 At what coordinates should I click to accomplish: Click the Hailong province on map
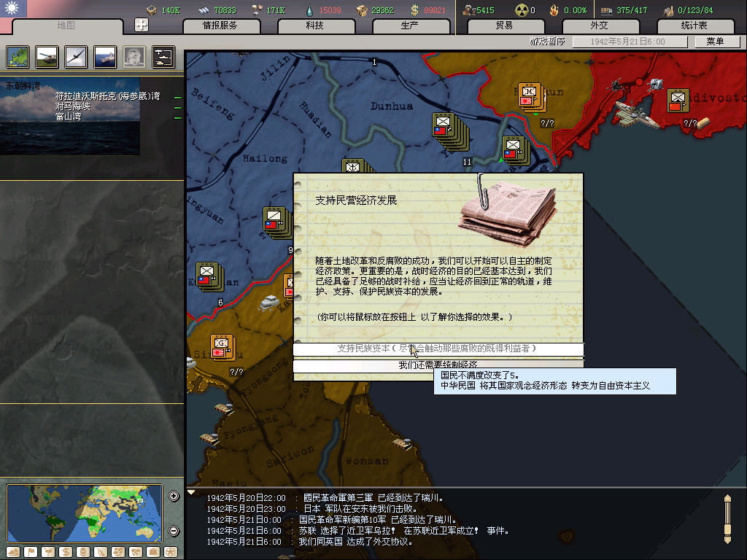[x=265, y=158]
